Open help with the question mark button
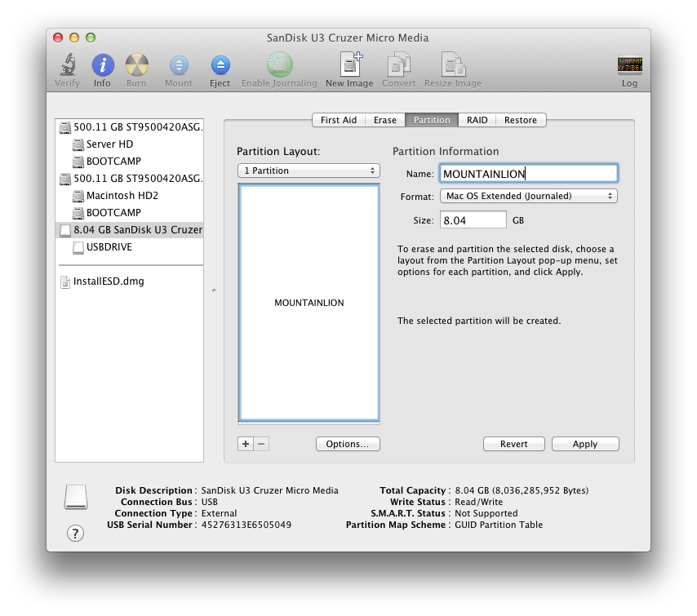The width and height of the screenshot is (697, 616). tap(75, 533)
